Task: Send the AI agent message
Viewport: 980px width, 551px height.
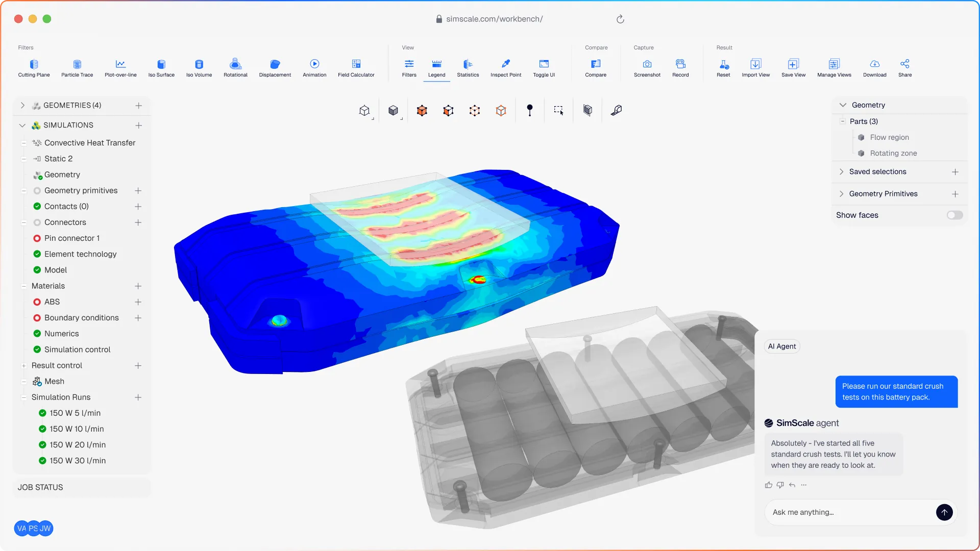Action: [944, 512]
